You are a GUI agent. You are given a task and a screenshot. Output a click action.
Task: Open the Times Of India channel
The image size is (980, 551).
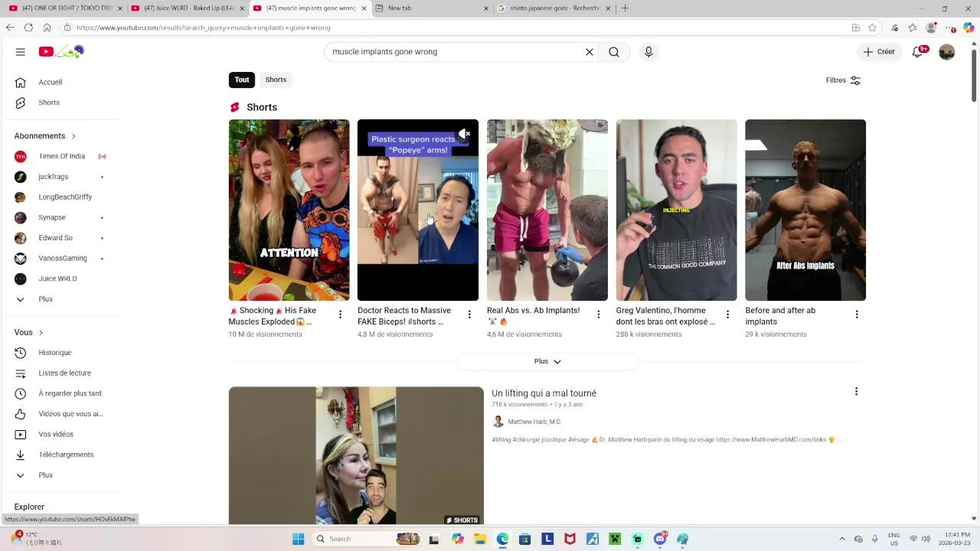[x=61, y=156]
